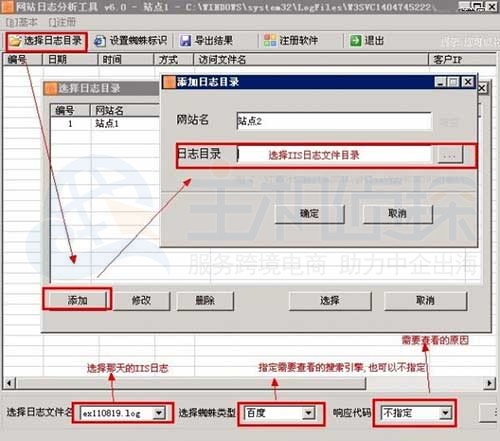The image size is (500, 441).
Task: Click the 访问文件名 column header
Action: coord(311,60)
